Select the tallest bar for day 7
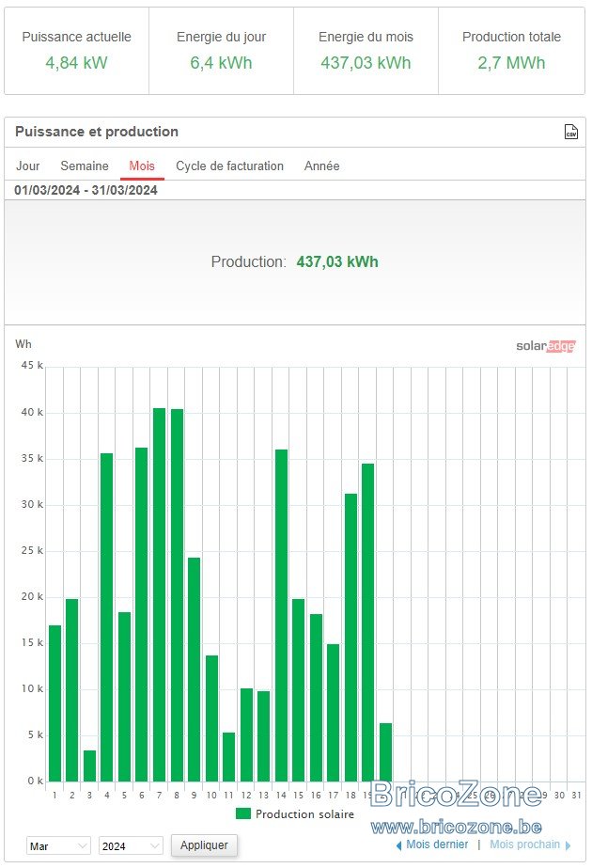This screenshot has height=868, width=592. [160, 594]
